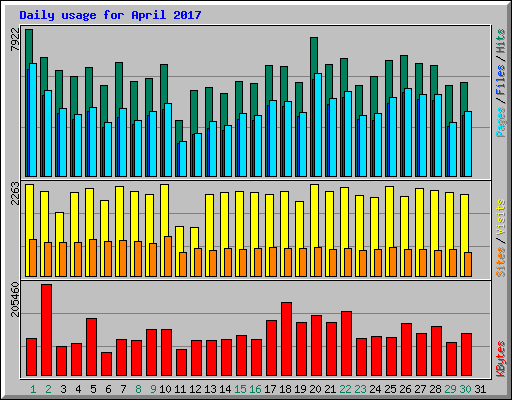
Task: Click day label 22 on x-axis
Action: click(345, 389)
